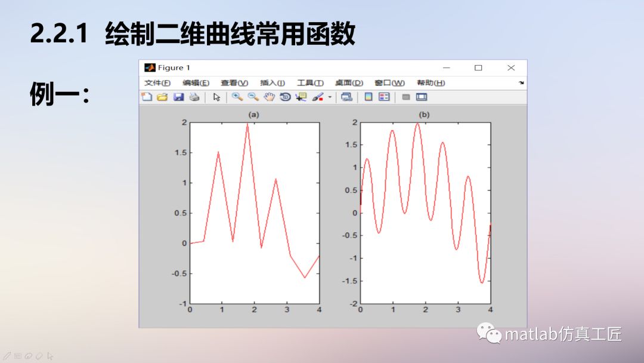
Task: Enable Rotate 3D mode
Action: point(284,97)
